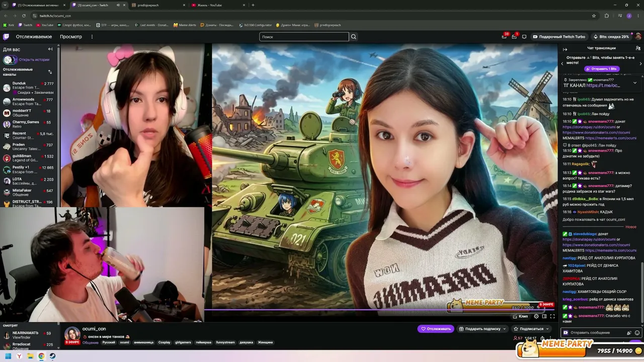Open Подписаться dropdown
The height and width of the screenshot is (362, 644).
click(x=531, y=329)
